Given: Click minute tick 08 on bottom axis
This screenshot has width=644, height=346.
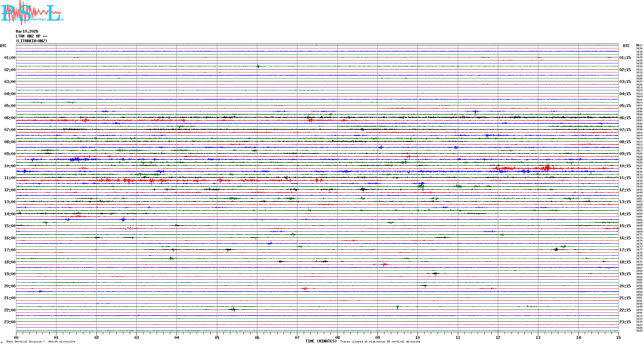Looking at the screenshot, I should click(337, 337).
